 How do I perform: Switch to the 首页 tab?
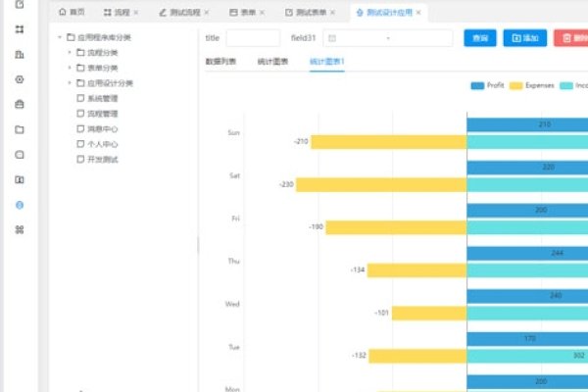coord(72,13)
